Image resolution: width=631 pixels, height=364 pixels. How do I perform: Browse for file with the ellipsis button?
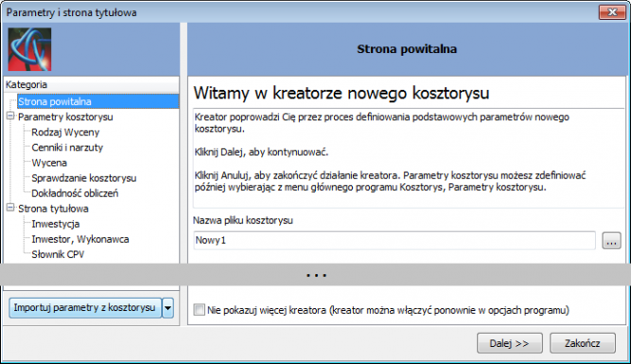[611, 240]
